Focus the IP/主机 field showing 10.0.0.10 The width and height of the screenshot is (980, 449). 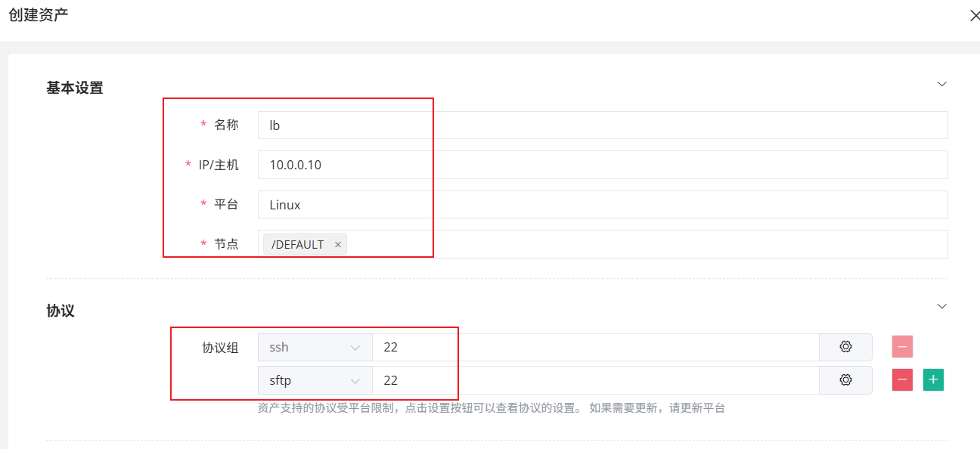(x=602, y=165)
